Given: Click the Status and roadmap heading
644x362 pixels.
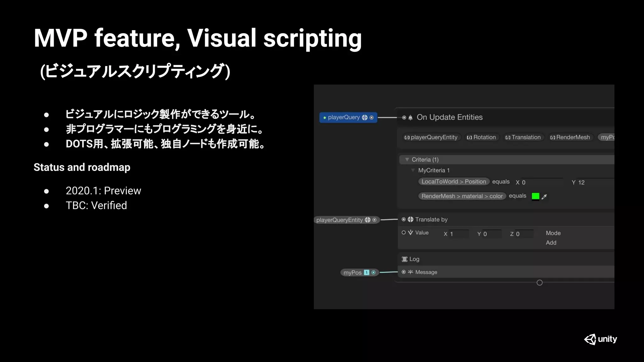Looking at the screenshot, I should [82, 167].
